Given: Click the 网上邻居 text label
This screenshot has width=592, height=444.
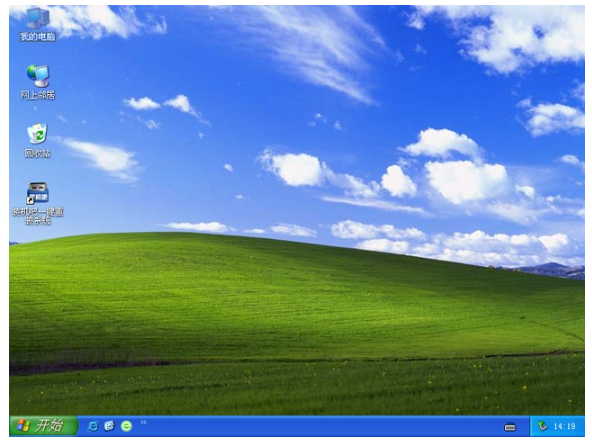Looking at the screenshot, I should pyautogui.click(x=38, y=95).
